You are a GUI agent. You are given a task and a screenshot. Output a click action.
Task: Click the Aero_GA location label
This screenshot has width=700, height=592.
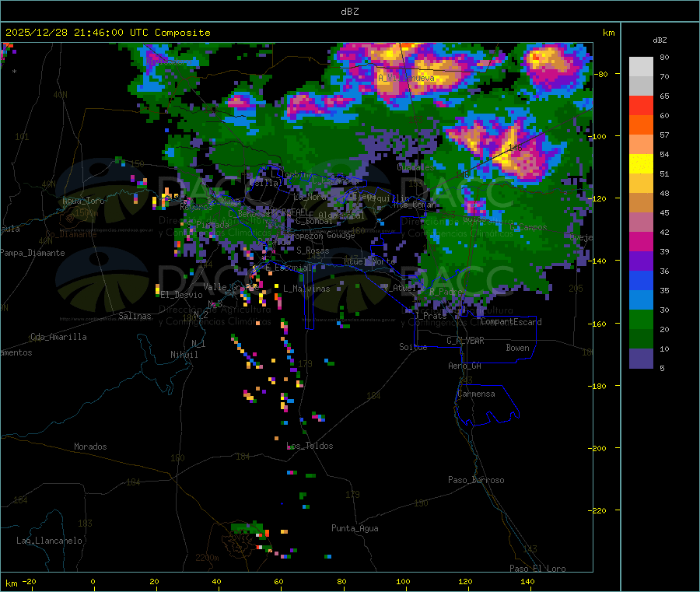pos(465,366)
